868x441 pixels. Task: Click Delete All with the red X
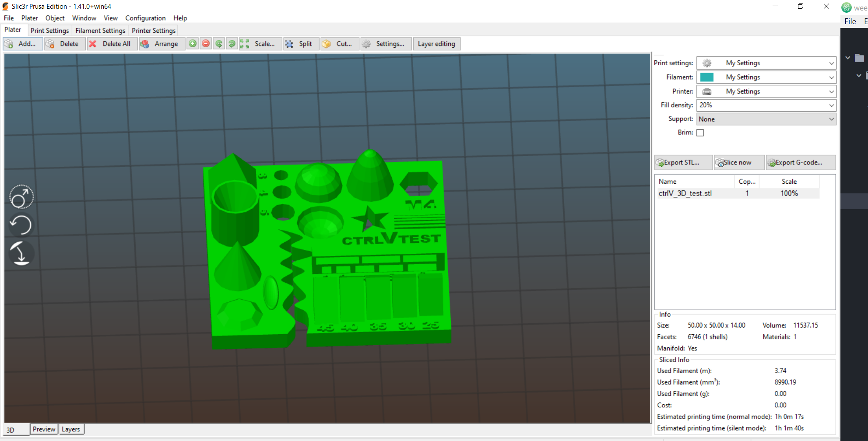[x=112, y=44]
